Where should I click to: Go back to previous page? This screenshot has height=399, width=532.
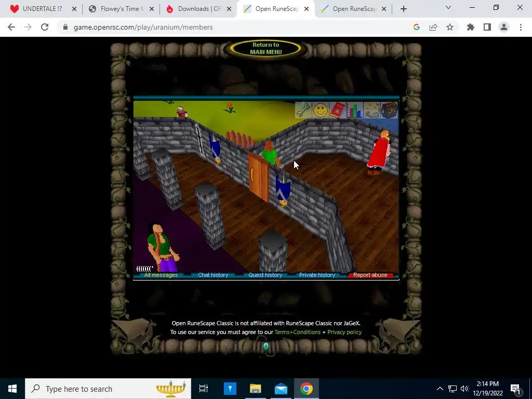click(11, 27)
